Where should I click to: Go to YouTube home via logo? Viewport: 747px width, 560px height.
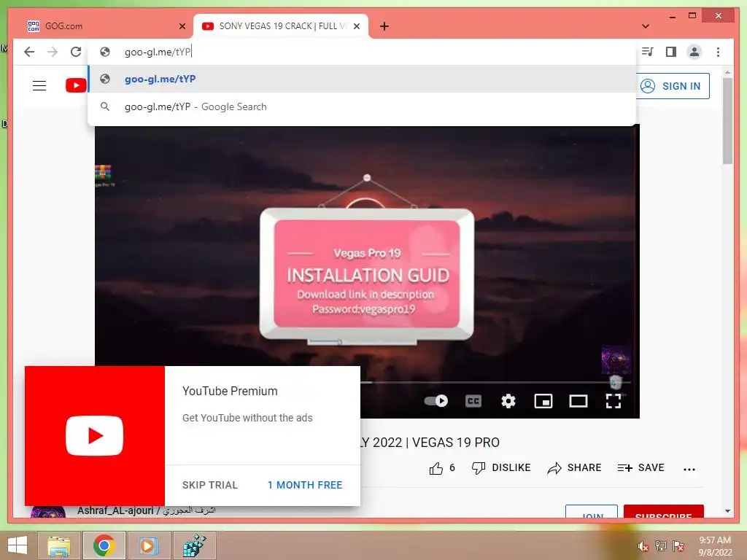tap(76, 86)
